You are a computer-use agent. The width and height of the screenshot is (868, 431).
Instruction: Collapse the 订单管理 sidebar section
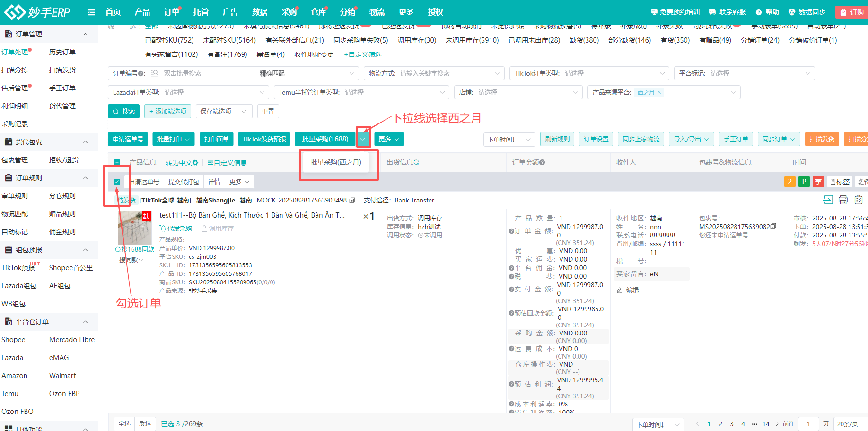[85, 34]
